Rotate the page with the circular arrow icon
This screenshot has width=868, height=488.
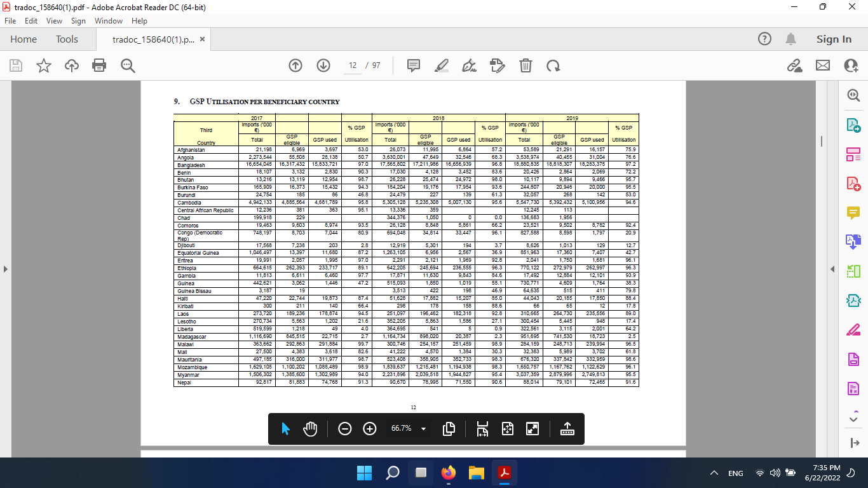coord(553,65)
